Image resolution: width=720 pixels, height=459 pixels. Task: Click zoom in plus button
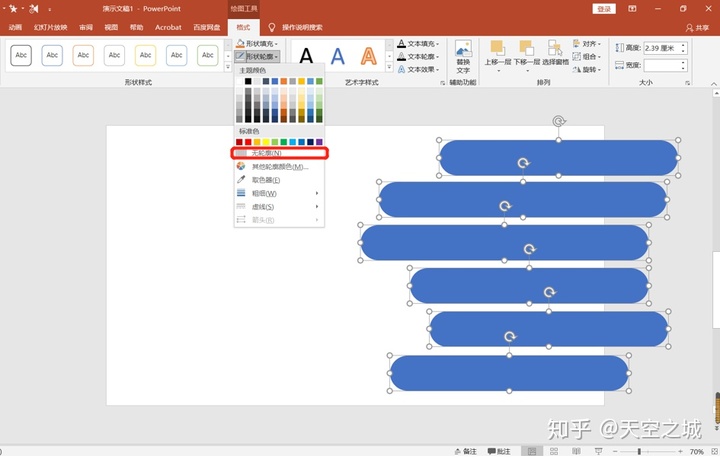tap(681, 452)
